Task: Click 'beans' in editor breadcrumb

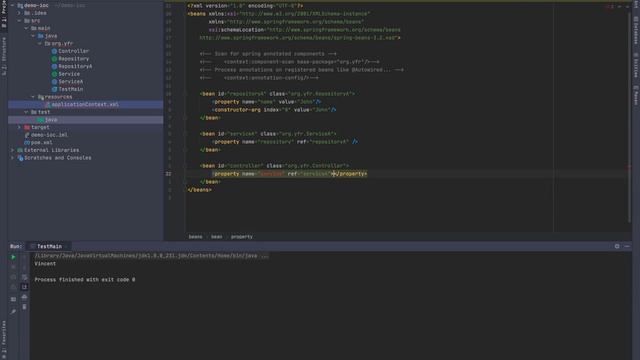Action: pyautogui.click(x=195, y=237)
